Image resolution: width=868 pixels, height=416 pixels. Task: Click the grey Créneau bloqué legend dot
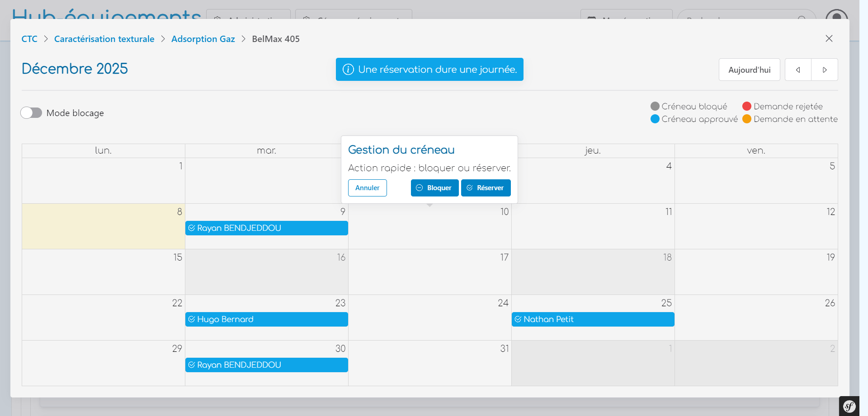tap(655, 106)
